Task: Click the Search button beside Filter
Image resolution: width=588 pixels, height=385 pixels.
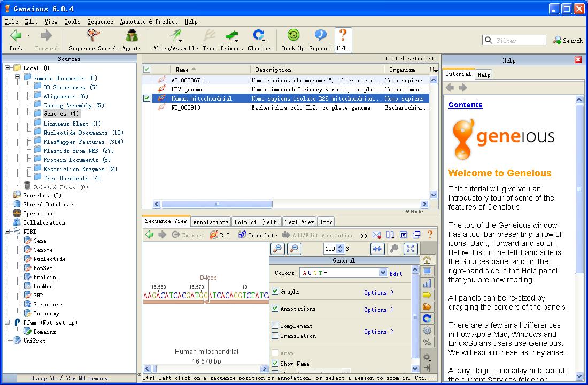Action: coord(568,41)
